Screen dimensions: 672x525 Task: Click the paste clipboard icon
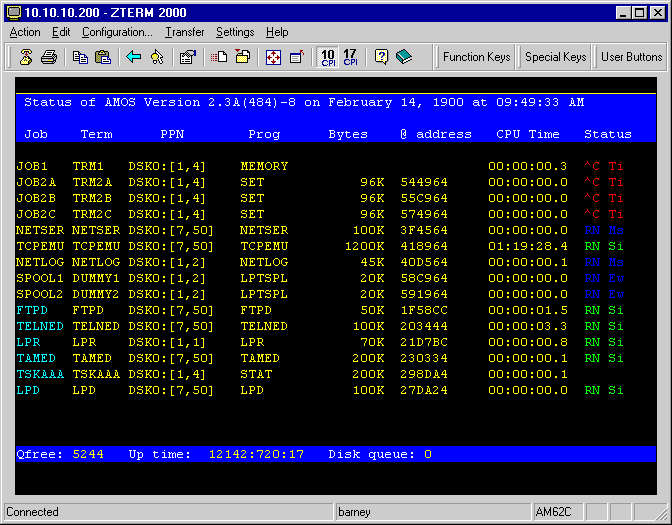click(x=103, y=57)
